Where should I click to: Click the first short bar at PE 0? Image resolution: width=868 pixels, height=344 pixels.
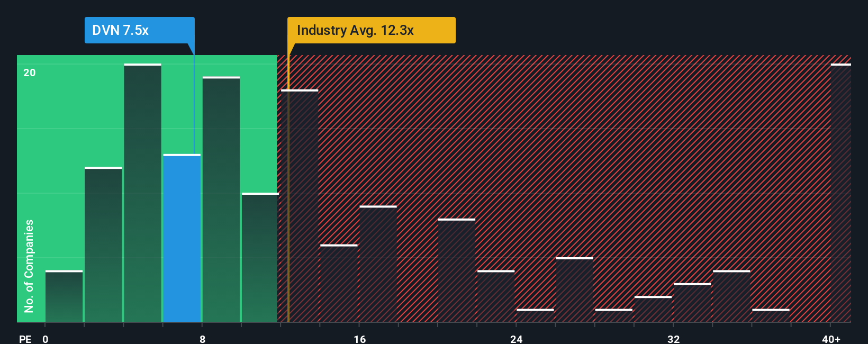pos(64,296)
